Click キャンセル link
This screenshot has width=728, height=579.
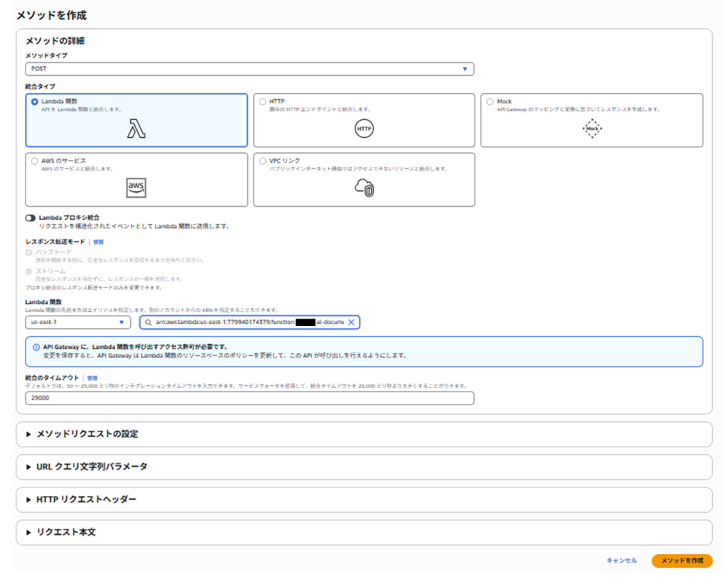[621, 560]
